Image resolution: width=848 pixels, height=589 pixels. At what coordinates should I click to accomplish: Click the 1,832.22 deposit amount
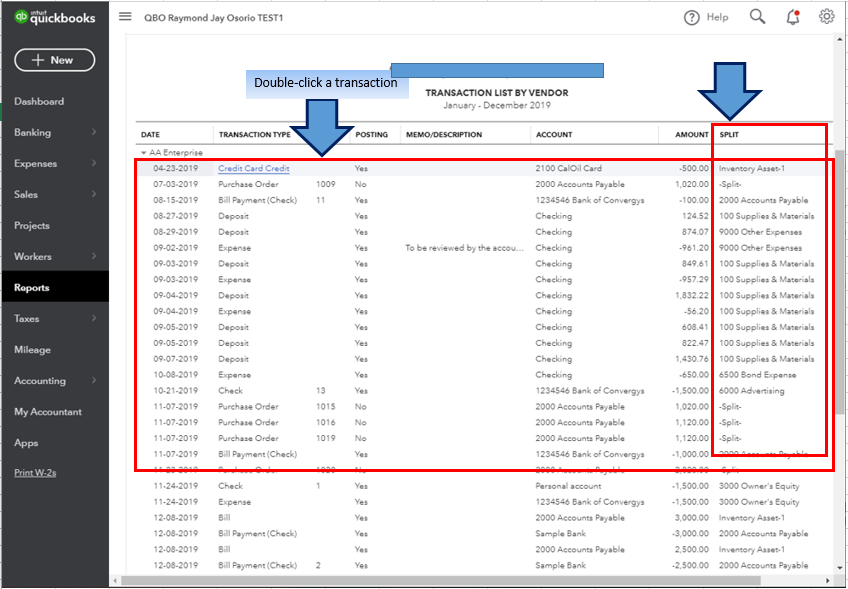(691, 295)
